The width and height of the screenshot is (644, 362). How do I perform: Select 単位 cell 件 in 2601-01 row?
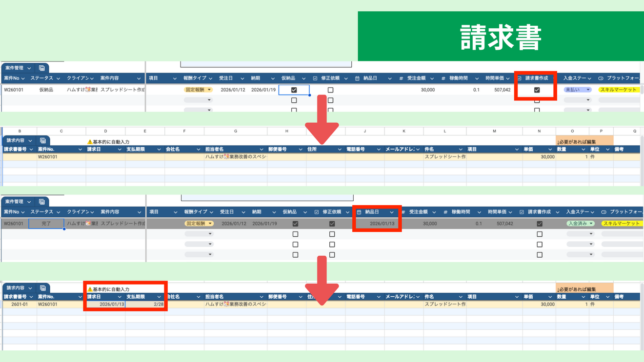pyautogui.click(x=601, y=305)
